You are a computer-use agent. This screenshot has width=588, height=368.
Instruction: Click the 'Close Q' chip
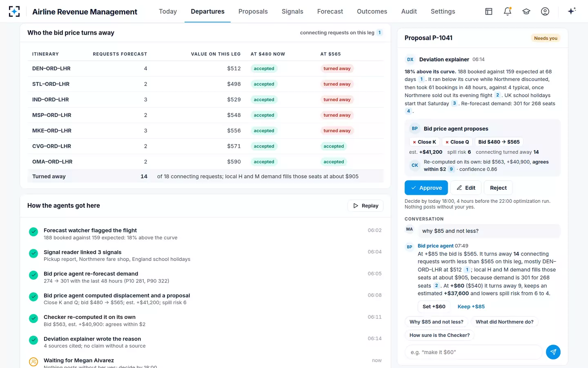tap(457, 142)
